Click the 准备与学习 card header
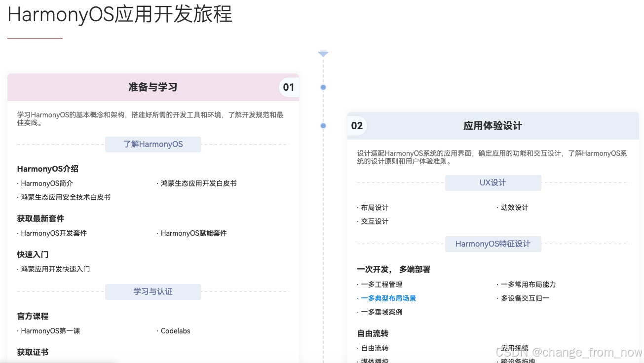 [x=153, y=87]
